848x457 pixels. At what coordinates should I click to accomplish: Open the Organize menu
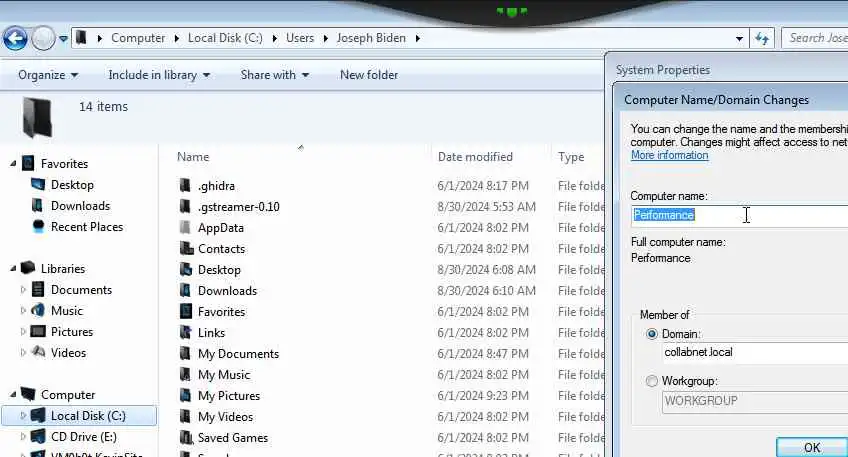48,75
